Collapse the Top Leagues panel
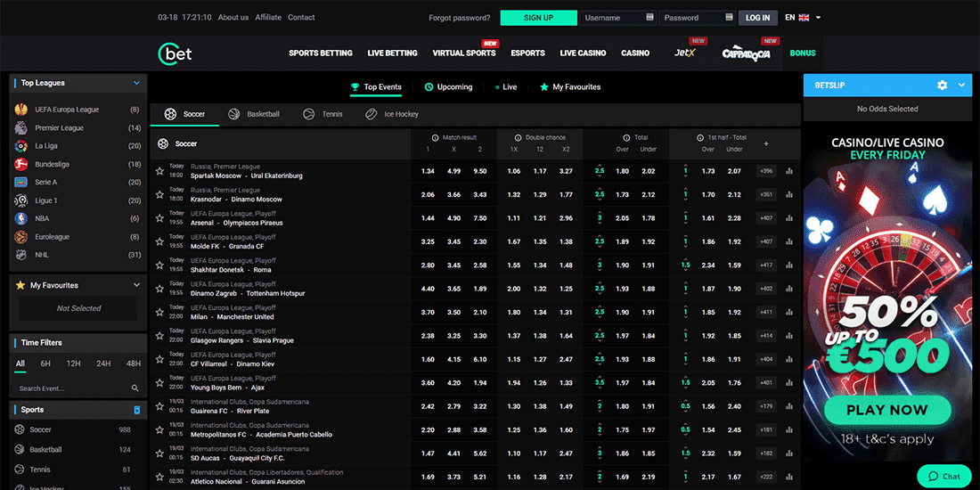This screenshot has width=980, height=490. point(136,83)
